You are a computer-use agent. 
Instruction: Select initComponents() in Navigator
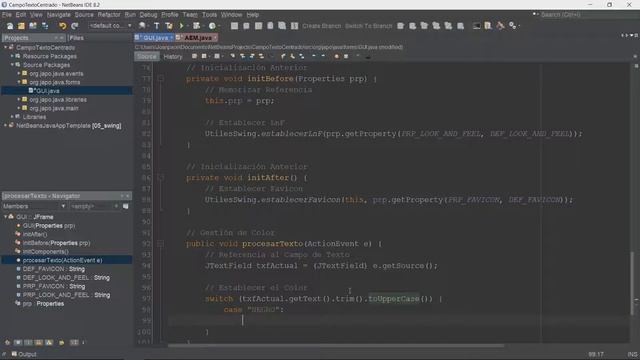45,251
